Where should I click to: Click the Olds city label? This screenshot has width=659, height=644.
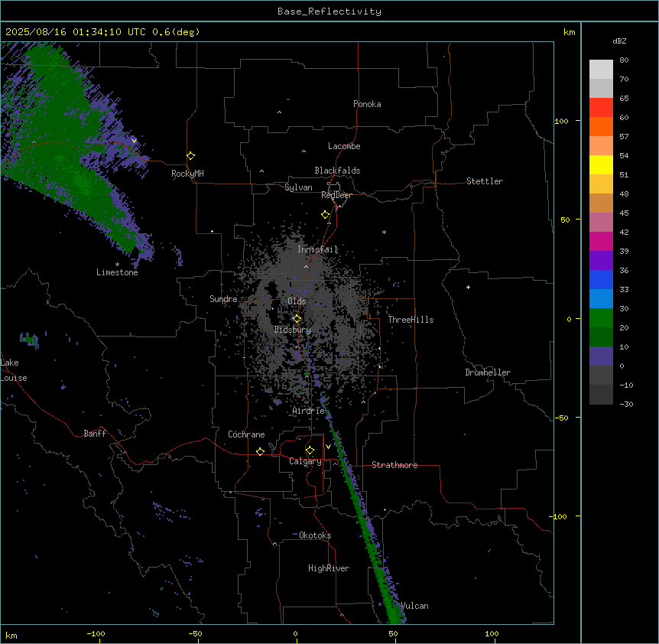pyautogui.click(x=297, y=301)
